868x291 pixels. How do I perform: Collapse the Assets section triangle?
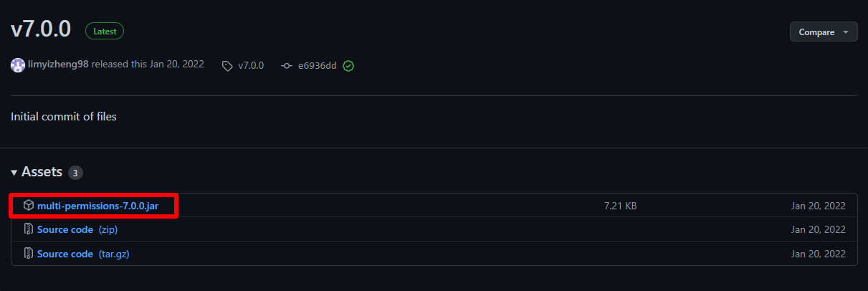pos(14,173)
